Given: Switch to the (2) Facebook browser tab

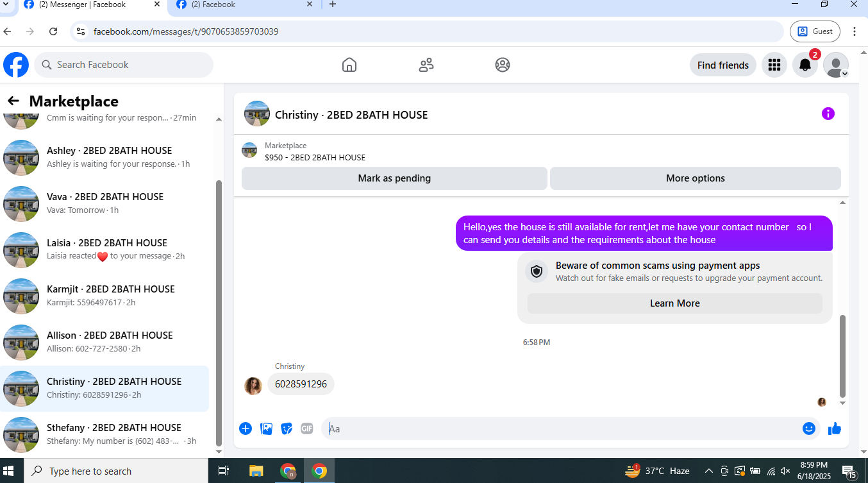Looking at the screenshot, I should [x=244, y=5].
